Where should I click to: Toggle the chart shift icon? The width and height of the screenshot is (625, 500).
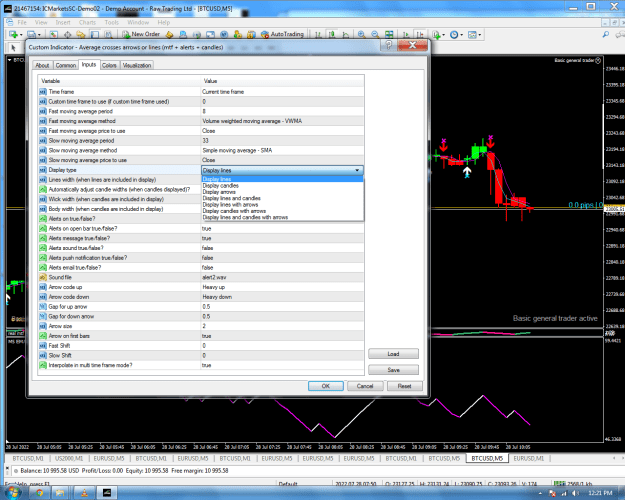coord(419,35)
